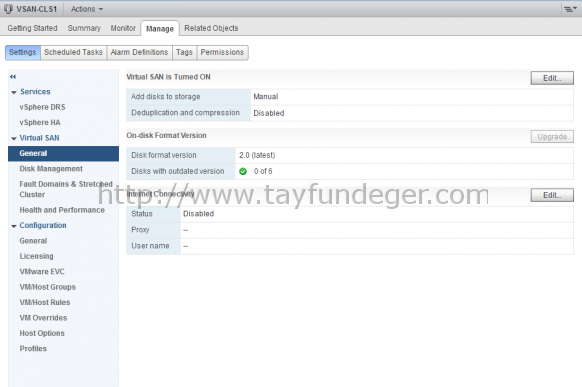Select the Scheduled Tasks sub-tab
582x387 pixels.
pos(73,52)
